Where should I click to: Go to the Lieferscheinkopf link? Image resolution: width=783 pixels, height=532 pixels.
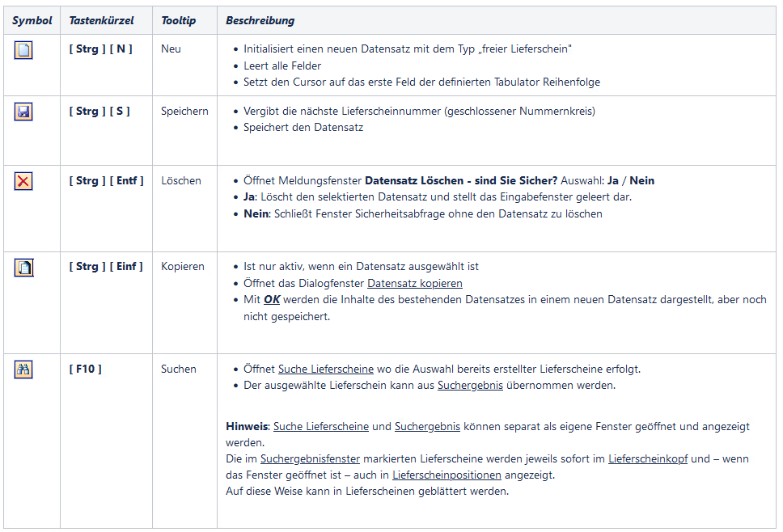(647, 458)
